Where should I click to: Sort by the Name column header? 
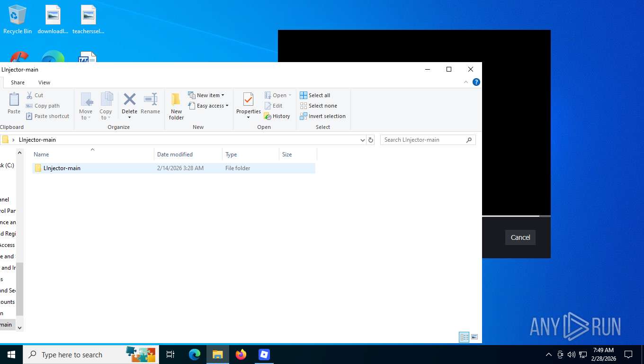tap(92, 155)
